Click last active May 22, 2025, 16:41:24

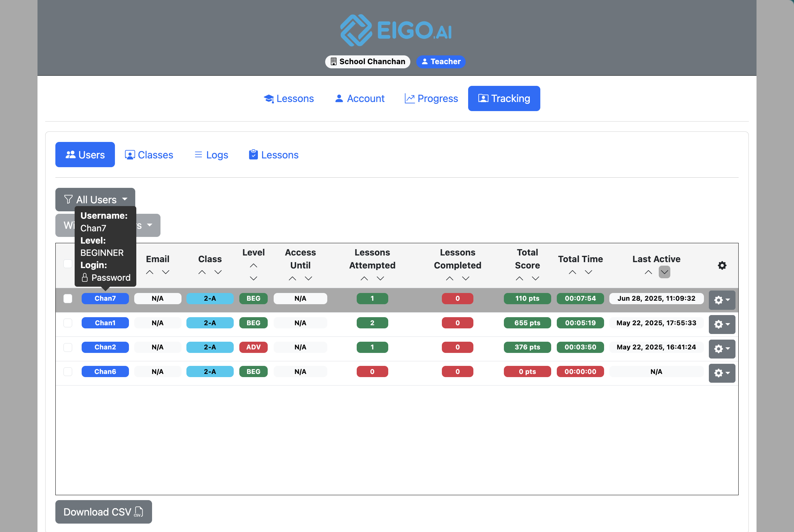tap(656, 347)
